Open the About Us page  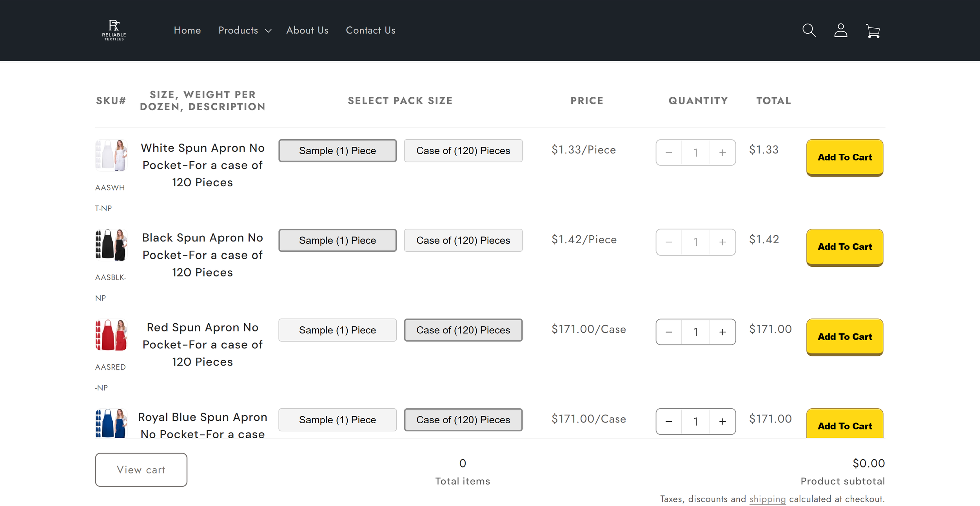[307, 30]
